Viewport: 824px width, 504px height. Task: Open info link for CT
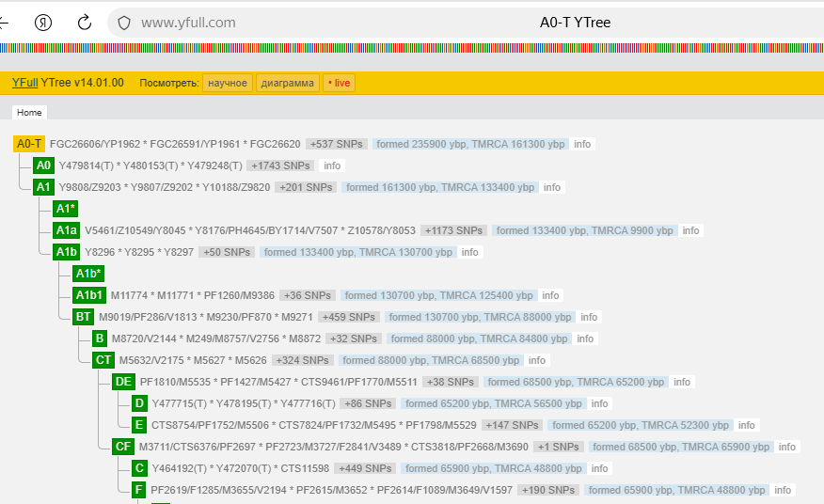tap(536, 360)
